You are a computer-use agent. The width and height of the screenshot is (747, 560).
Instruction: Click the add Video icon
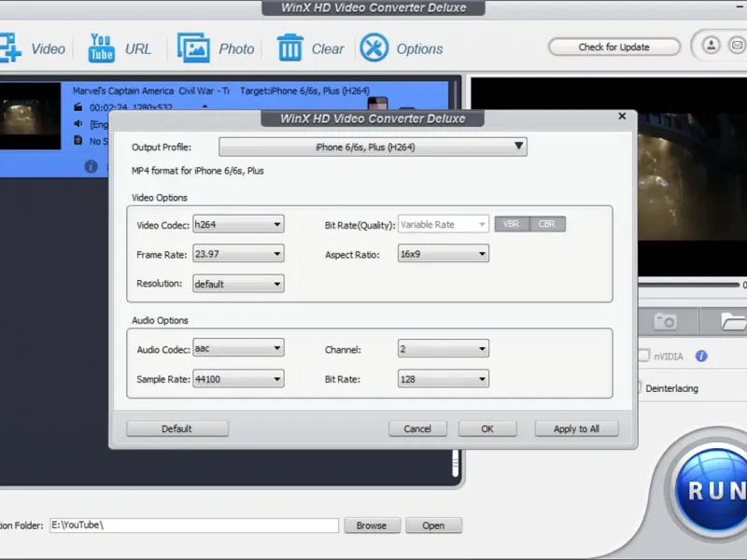pos(9,48)
